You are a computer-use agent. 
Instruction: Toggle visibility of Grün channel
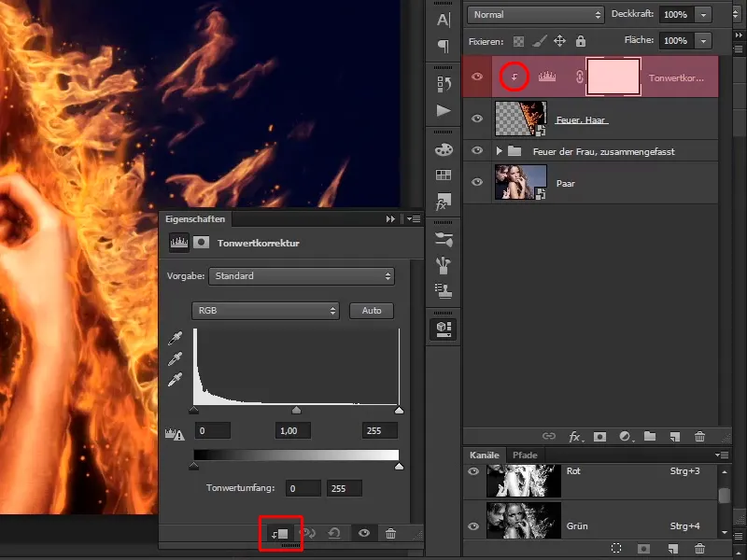click(x=473, y=526)
